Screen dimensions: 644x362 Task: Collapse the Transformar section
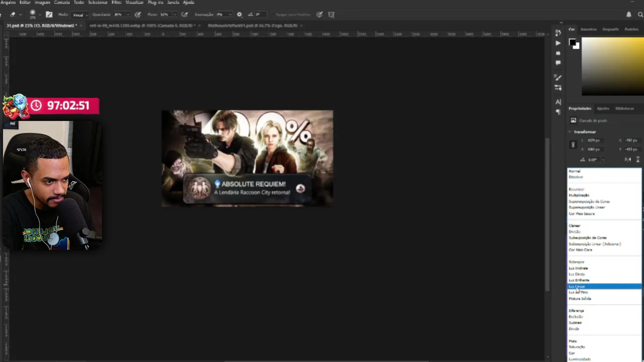pos(570,132)
